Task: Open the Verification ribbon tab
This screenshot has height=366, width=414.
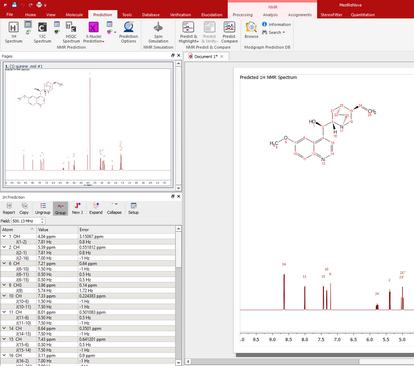Action: coord(181,15)
